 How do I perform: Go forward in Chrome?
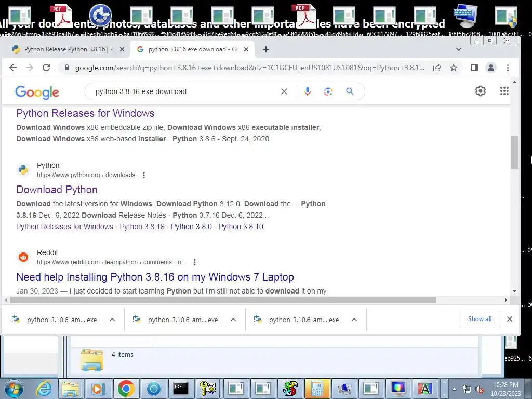[x=30, y=68]
